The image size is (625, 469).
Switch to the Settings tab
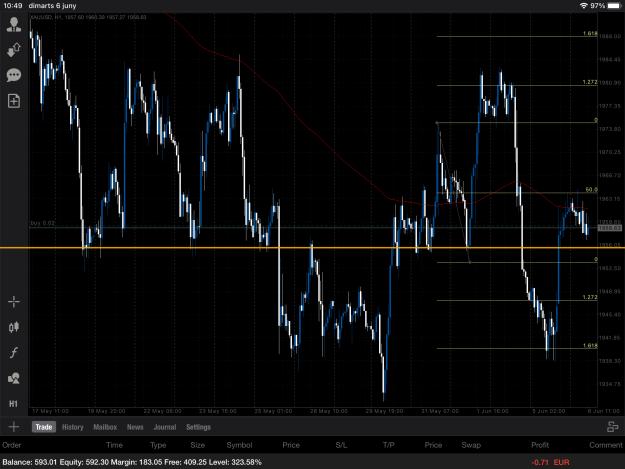[198, 427]
